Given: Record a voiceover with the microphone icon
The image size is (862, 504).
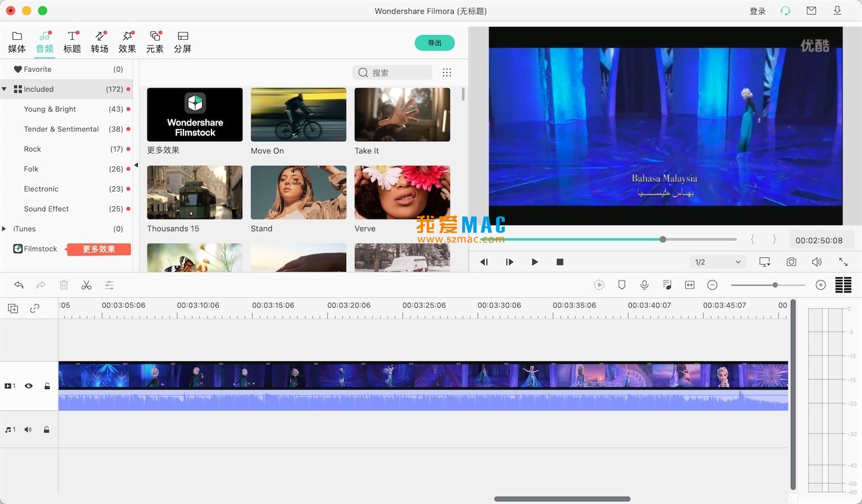Looking at the screenshot, I should (x=645, y=285).
